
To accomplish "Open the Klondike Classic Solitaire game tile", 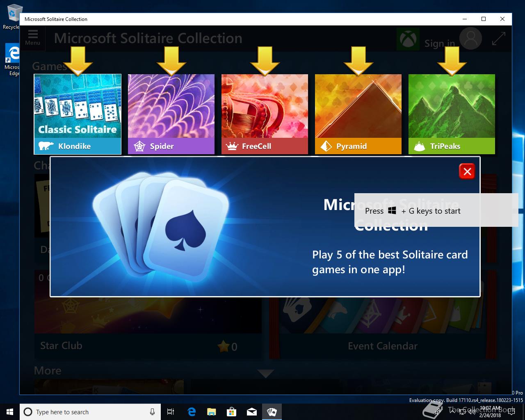I will pos(78,114).
